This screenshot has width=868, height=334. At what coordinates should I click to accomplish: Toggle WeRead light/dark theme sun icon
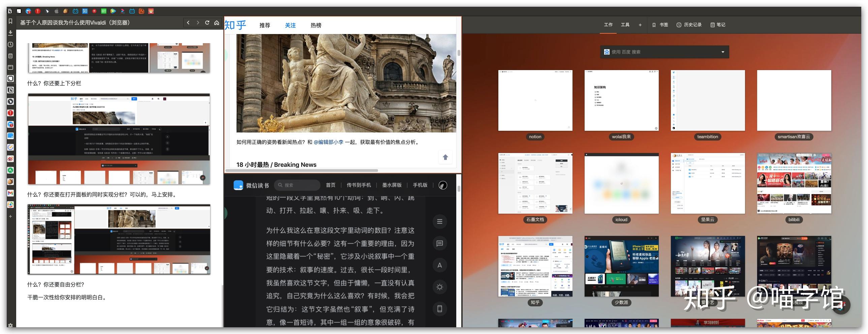coord(440,287)
